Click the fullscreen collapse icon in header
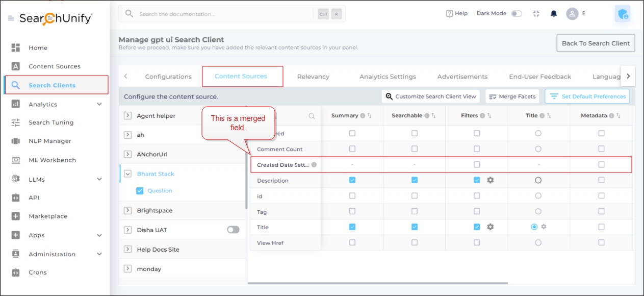The height and width of the screenshot is (296, 644). (536, 14)
